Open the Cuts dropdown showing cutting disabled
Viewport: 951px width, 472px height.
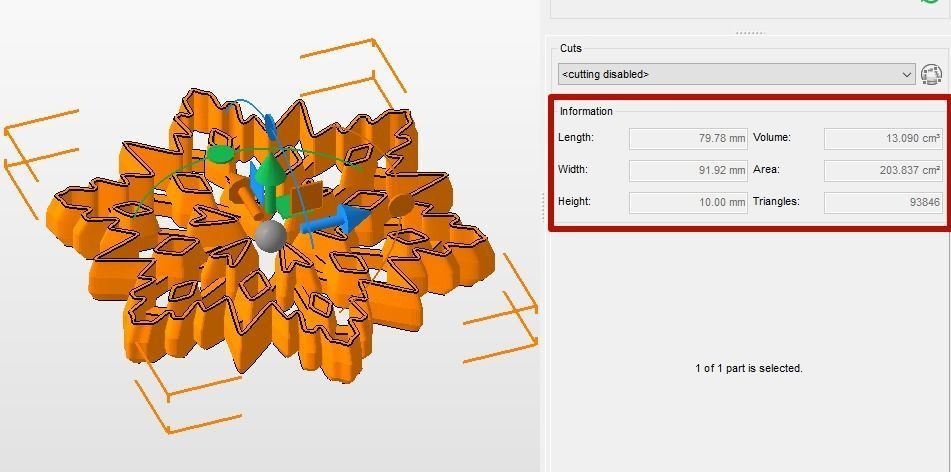click(736, 74)
